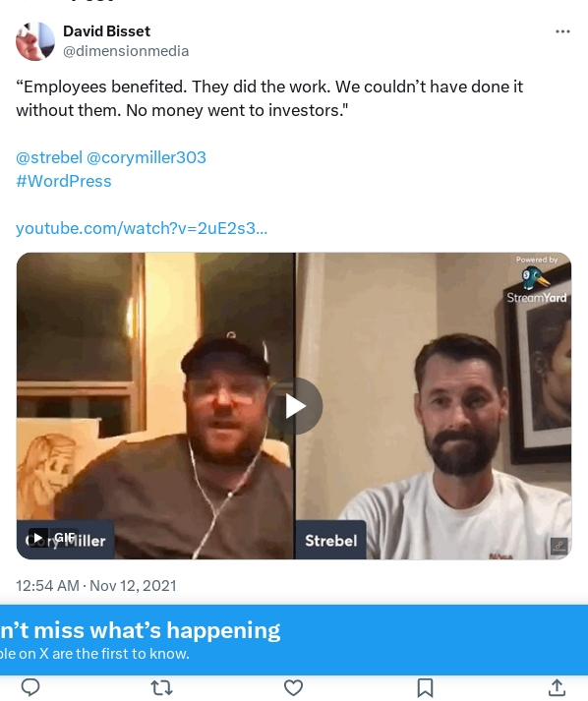This screenshot has width=588, height=701.
Task: Click the 12:54 AM Nov 12, 2021 timestamp
Action: (96, 586)
